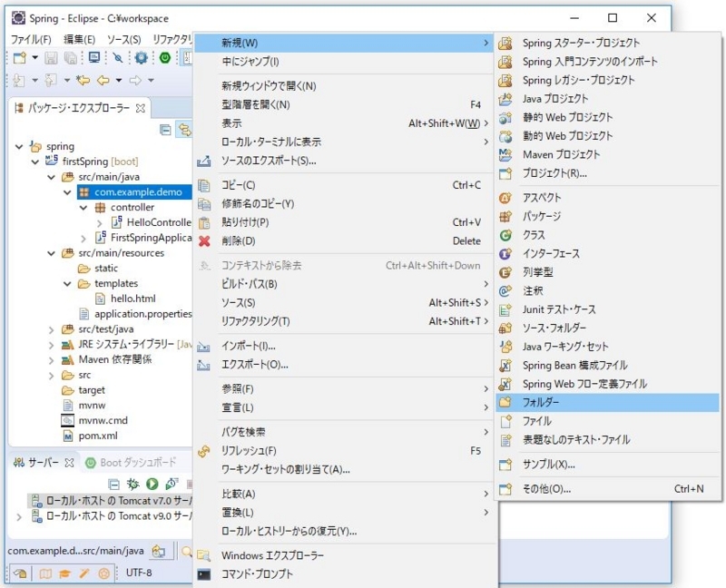Toggle Link with Editor in Package Explorer
Screen dimensions: 726x588
coord(184,130)
